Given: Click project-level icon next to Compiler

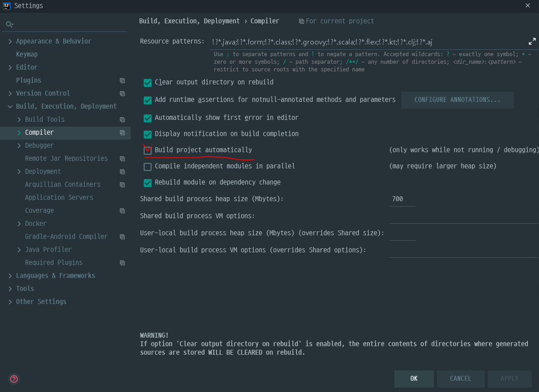Looking at the screenshot, I should tap(122, 132).
